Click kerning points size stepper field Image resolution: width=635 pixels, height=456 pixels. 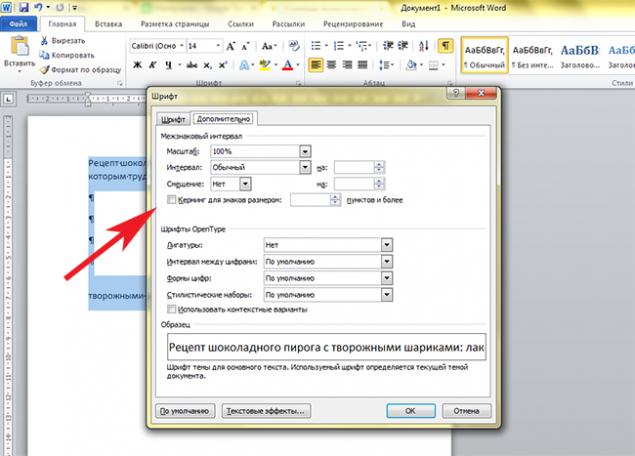pyautogui.click(x=315, y=200)
